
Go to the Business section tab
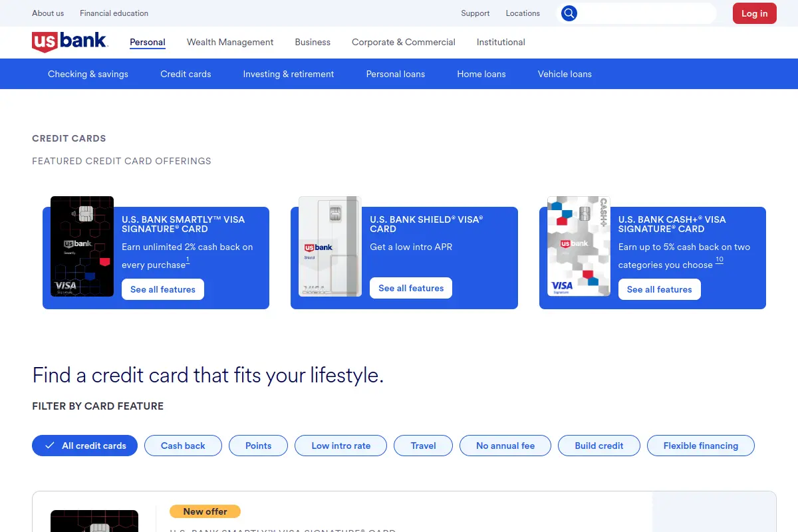(x=313, y=42)
